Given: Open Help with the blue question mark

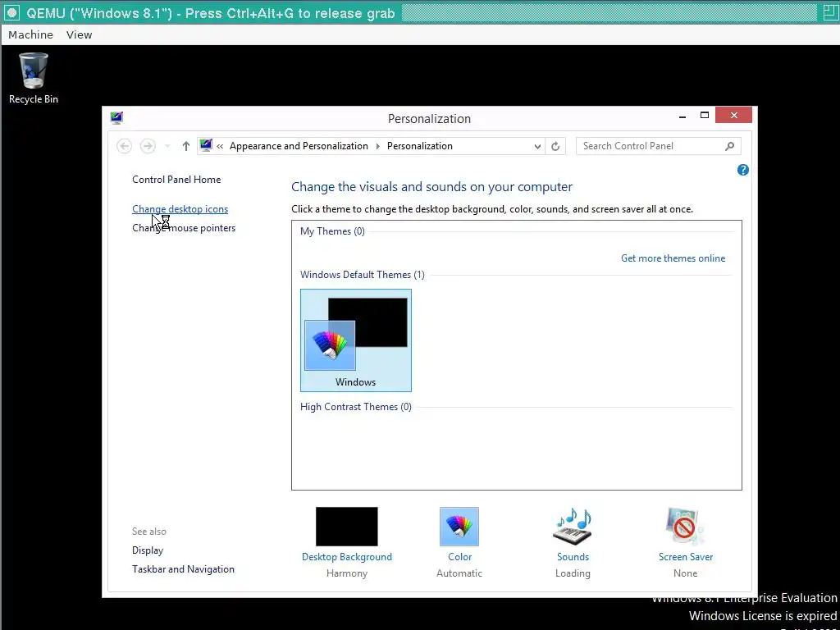Looking at the screenshot, I should pos(742,170).
